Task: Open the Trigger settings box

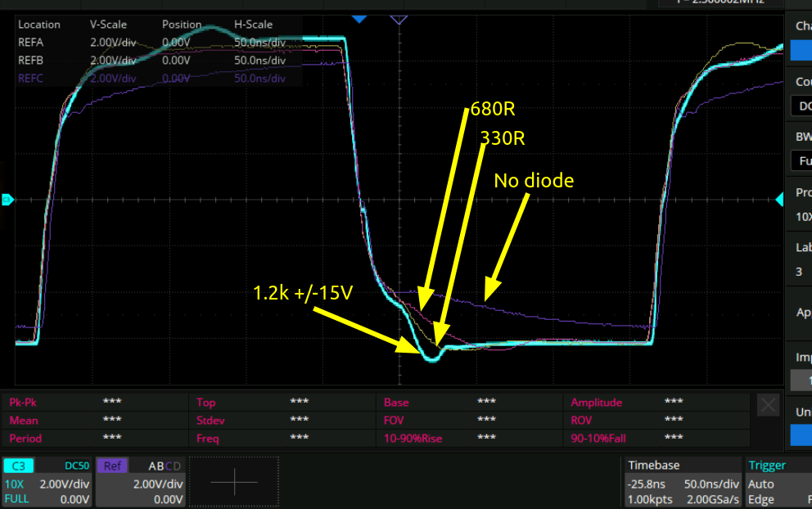Action: (778, 482)
